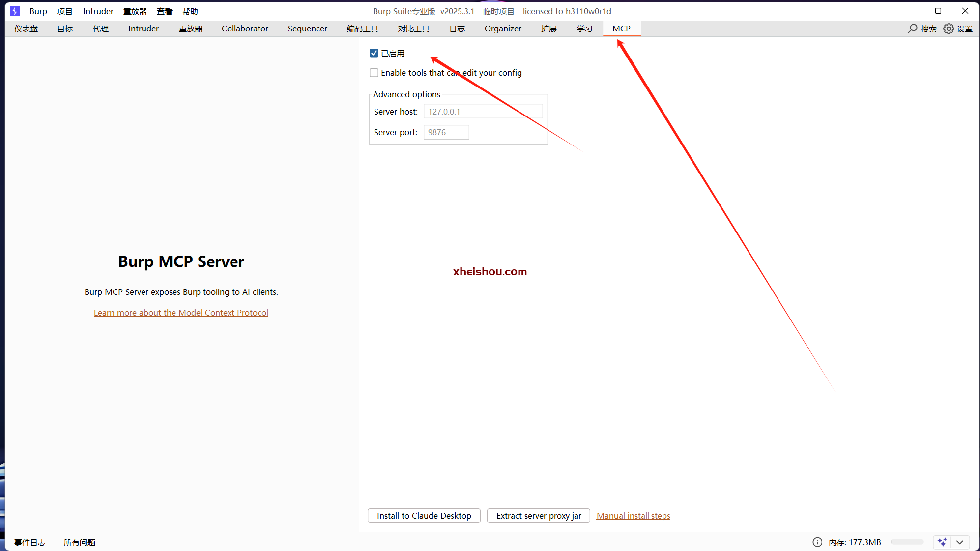Maximize the Burp Suite window

coord(938,11)
